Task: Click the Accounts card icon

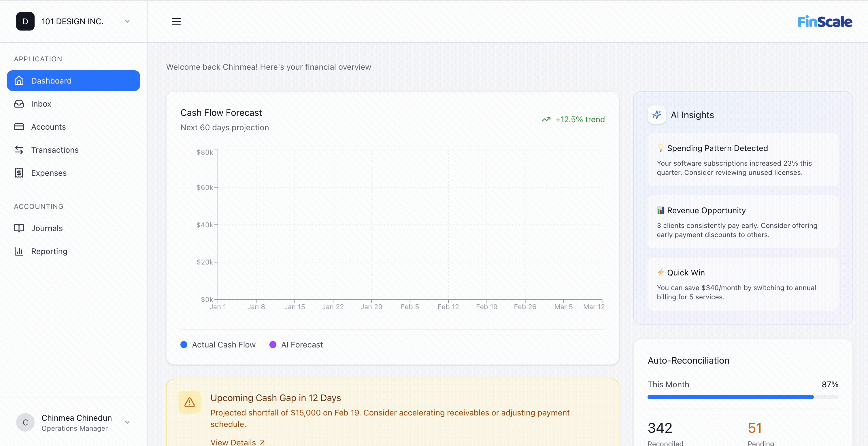Action: click(x=19, y=127)
